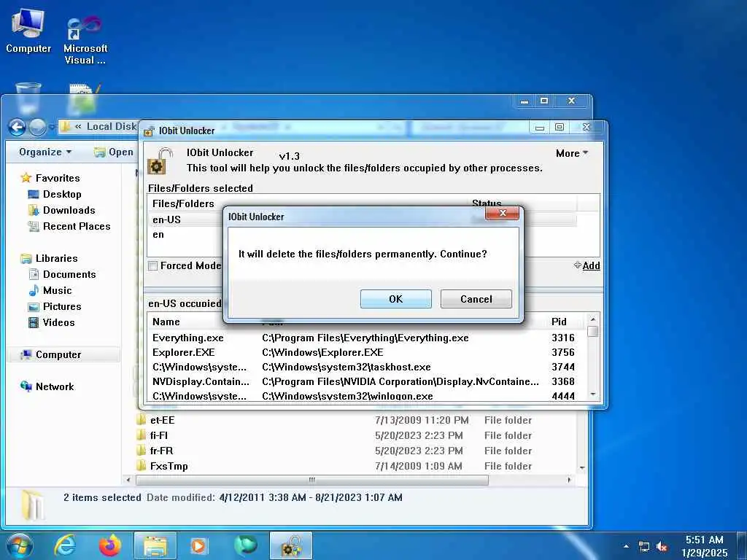Open the media player taskbar icon

(x=198, y=545)
